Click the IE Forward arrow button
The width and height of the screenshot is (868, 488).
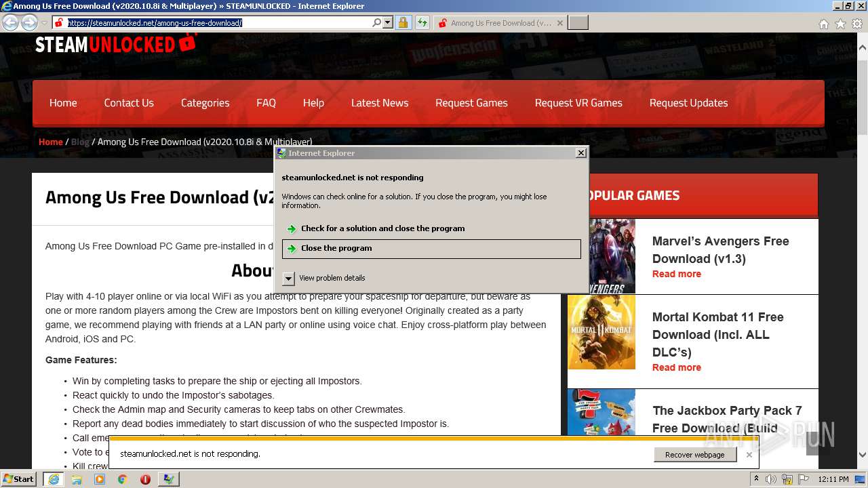click(29, 23)
